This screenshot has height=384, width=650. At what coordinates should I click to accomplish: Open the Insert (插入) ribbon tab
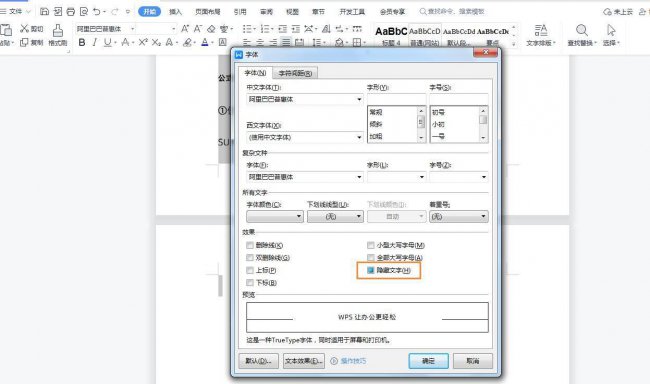coord(175,12)
